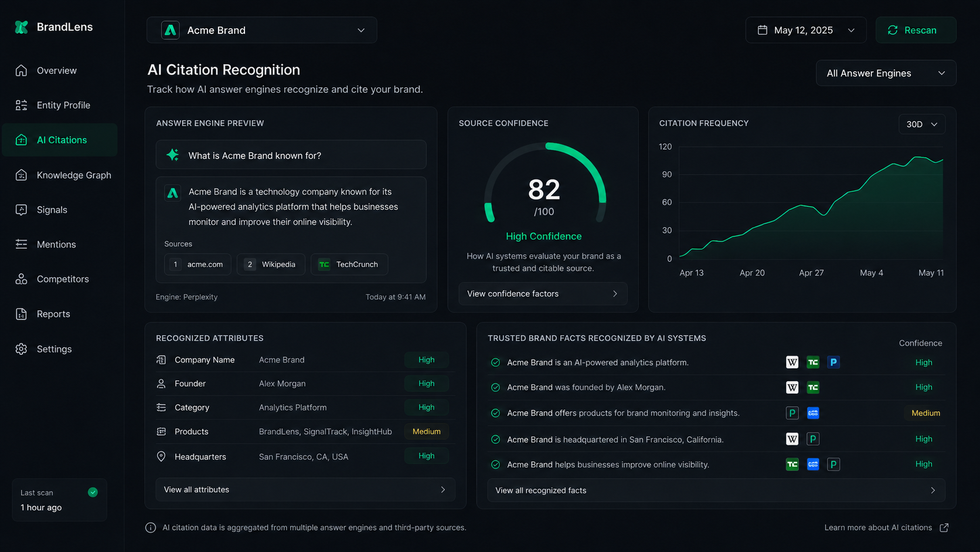Go to Overview in the sidebar
Screen dimensions: 980x552
[60, 70]
